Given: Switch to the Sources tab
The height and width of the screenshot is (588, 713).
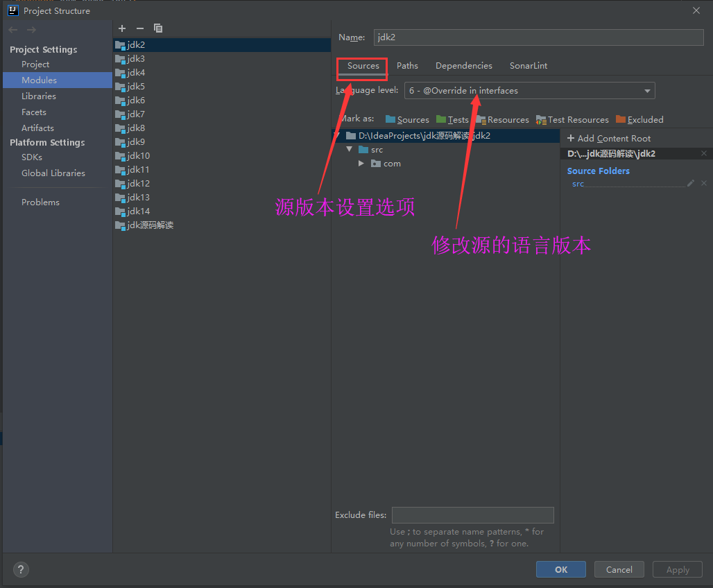Looking at the screenshot, I should (363, 66).
